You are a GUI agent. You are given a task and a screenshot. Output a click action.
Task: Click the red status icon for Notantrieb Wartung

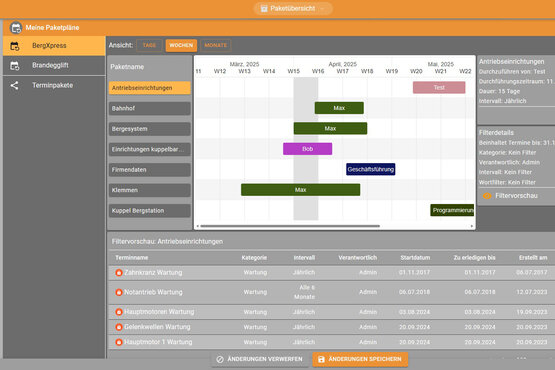tap(119, 292)
